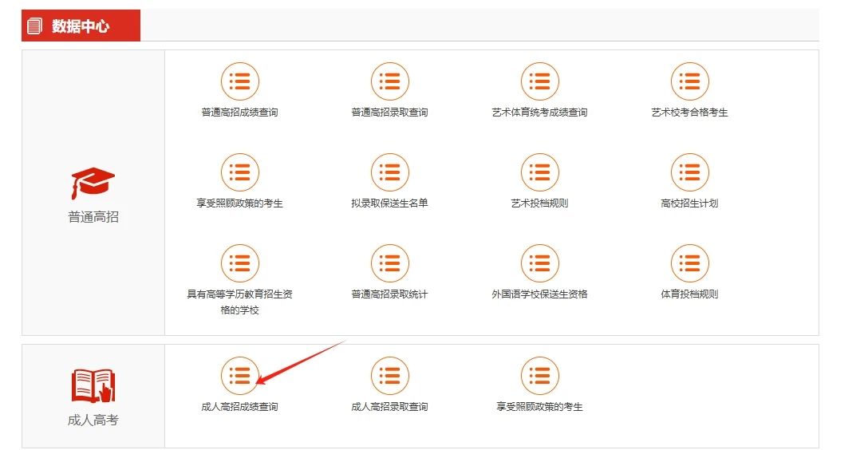Click the 成人高招成绩查询 icon

pos(240,376)
